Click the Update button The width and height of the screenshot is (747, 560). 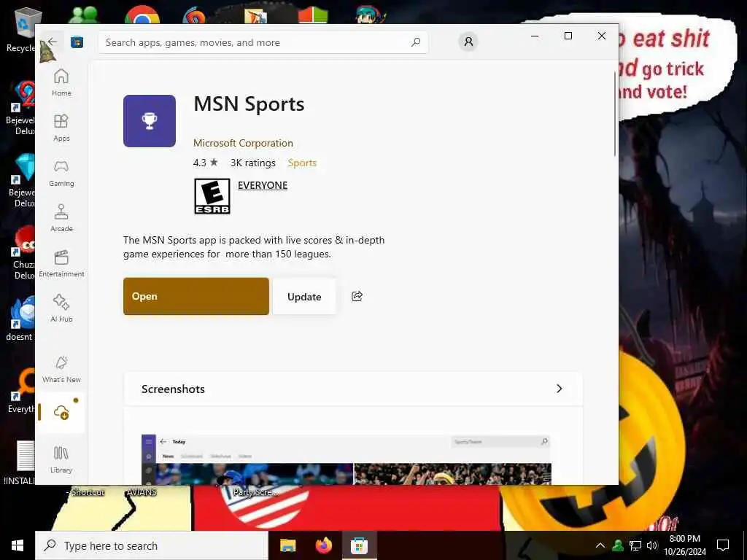pyautogui.click(x=304, y=297)
